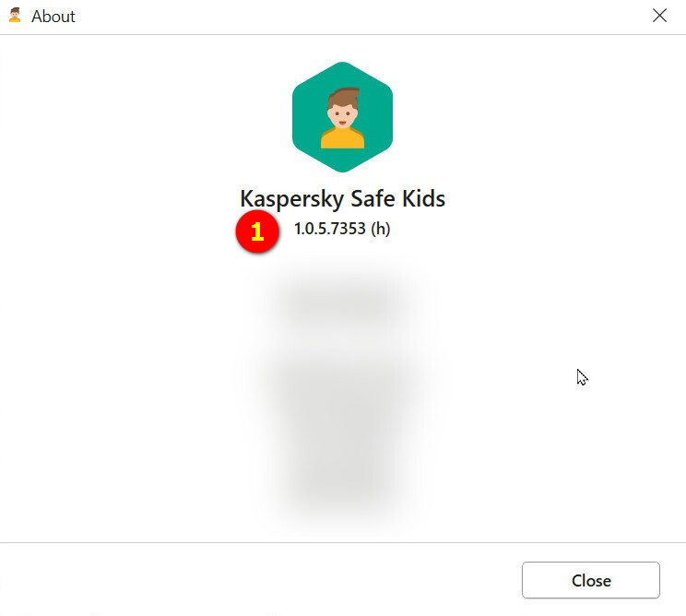This screenshot has width=686, height=616.
Task: Click the small Safe Kids title bar icon
Action: [15, 16]
